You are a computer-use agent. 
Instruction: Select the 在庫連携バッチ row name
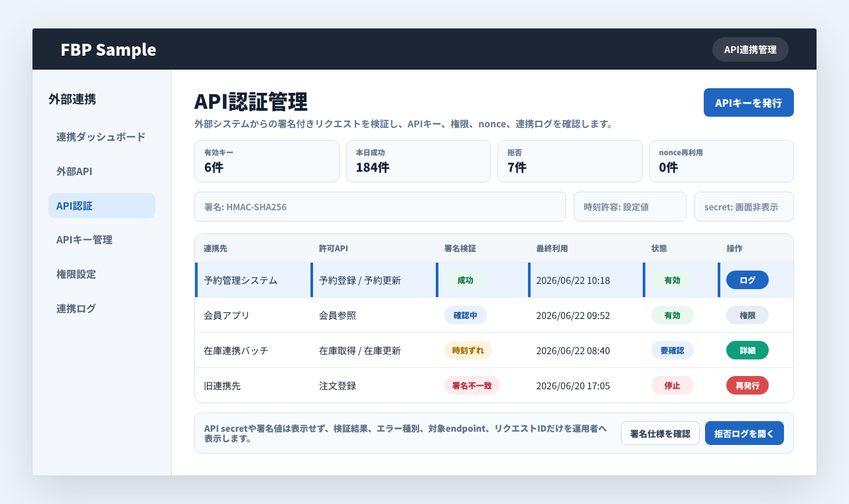(x=236, y=350)
